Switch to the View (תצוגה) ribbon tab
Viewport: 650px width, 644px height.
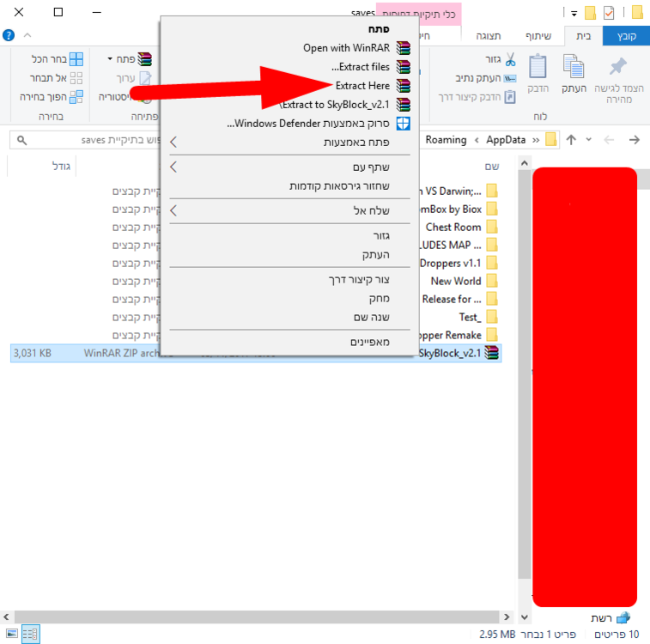click(x=488, y=36)
